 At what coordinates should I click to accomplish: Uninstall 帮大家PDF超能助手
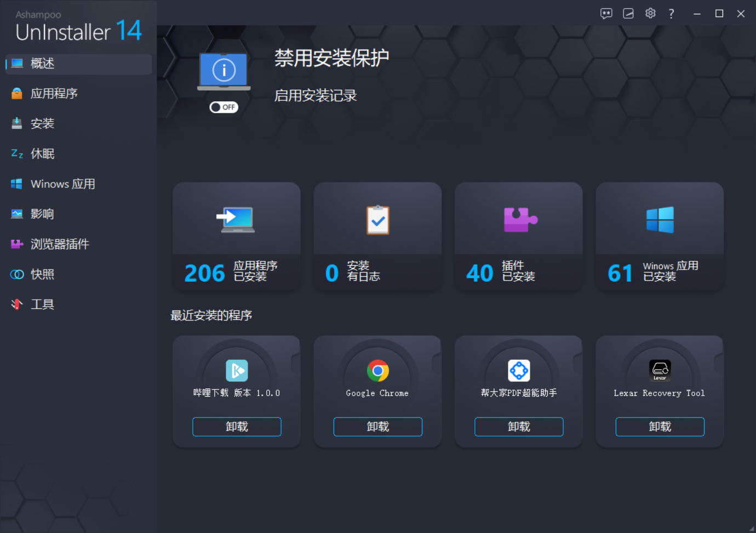pyautogui.click(x=518, y=427)
